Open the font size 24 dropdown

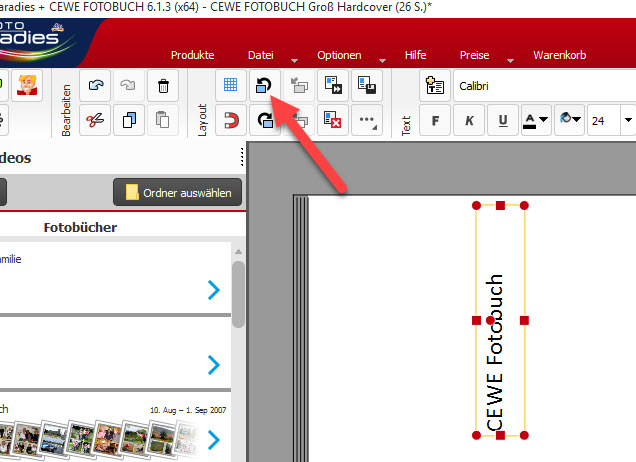tap(628, 120)
